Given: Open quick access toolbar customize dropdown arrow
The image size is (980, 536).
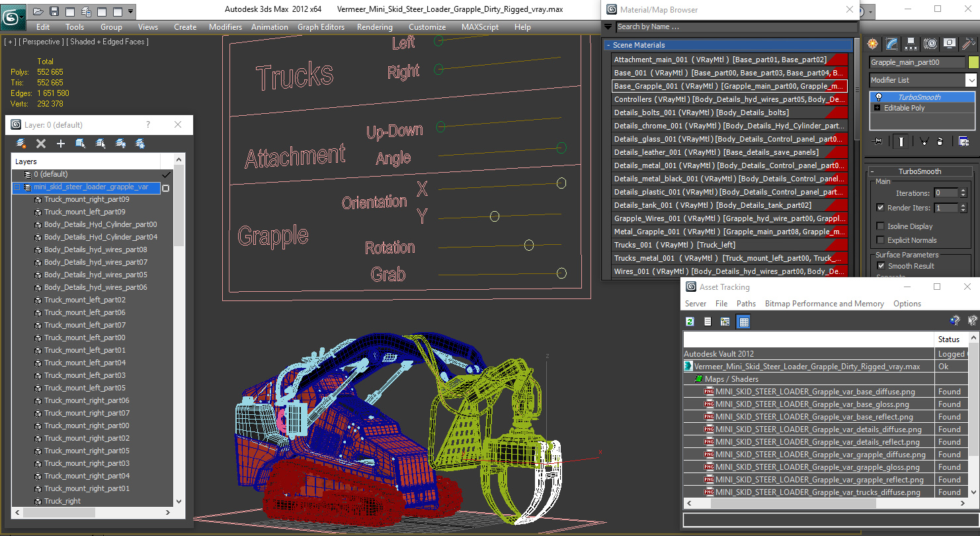Looking at the screenshot, I should 130,11.
